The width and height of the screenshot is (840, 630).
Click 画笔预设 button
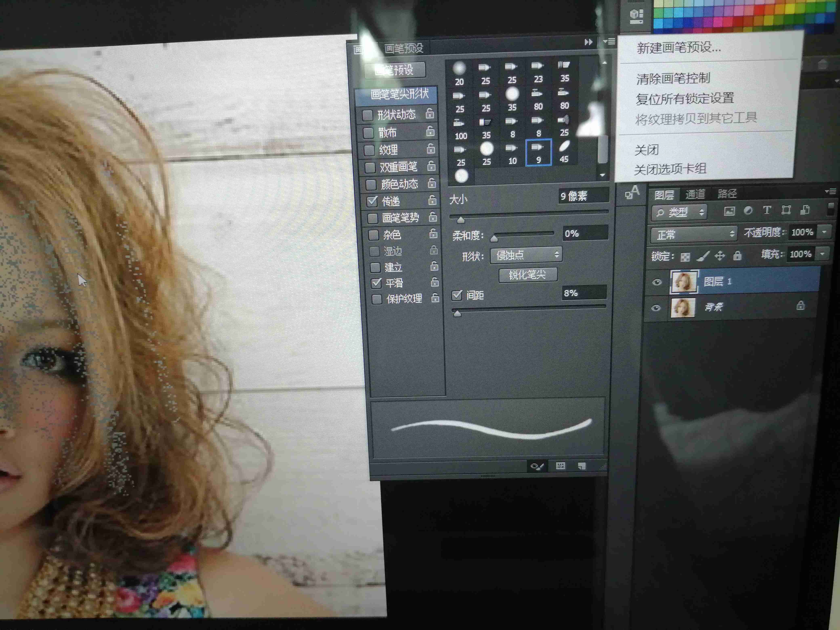pyautogui.click(x=395, y=70)
